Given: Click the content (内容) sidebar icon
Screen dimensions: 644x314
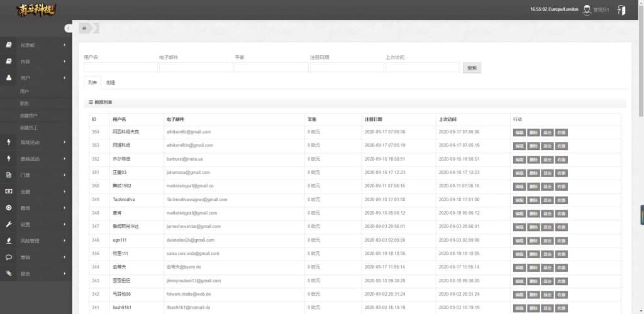Looking at the screenshot, I should point(9,61).
